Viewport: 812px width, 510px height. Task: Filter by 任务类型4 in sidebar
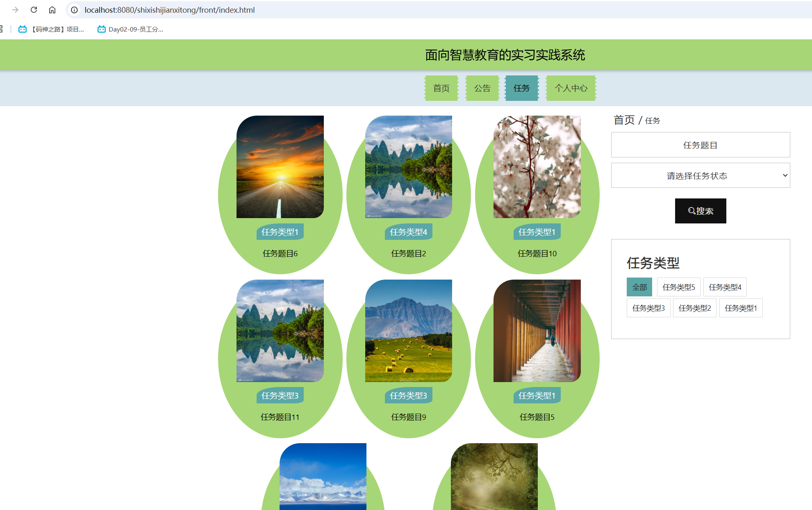(x=725, y=287)
